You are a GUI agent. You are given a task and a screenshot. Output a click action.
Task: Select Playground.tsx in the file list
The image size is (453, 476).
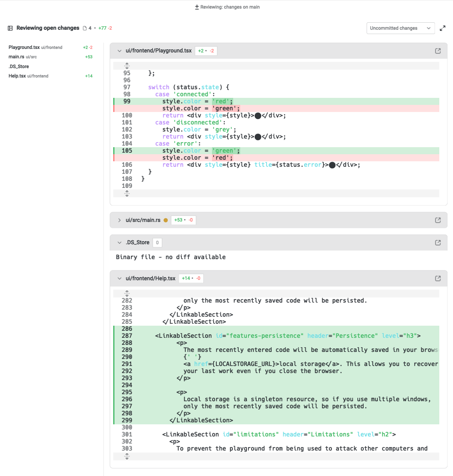point(24,47)
